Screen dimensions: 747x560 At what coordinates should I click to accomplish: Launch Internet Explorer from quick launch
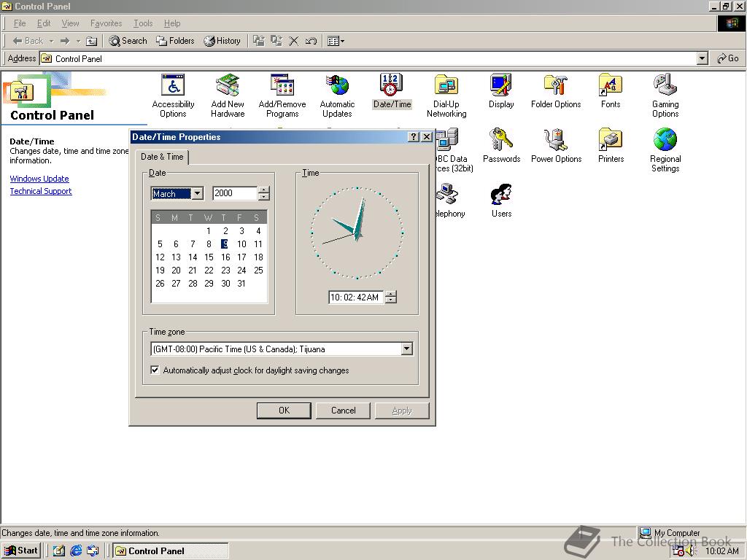[76, 551]
